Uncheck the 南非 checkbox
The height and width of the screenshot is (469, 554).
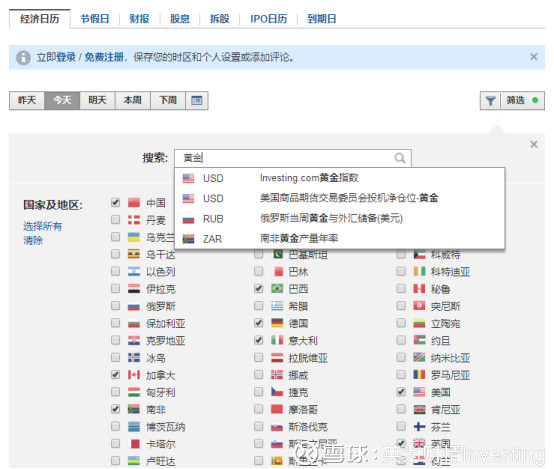[115, 409]
